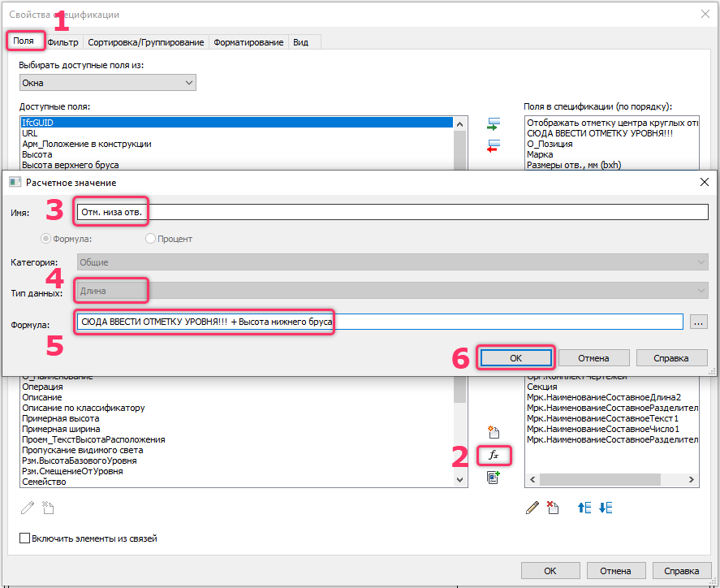Click the add parameter green arrow icon
This screenshot has width=720, height=588.
pos(494,124)
